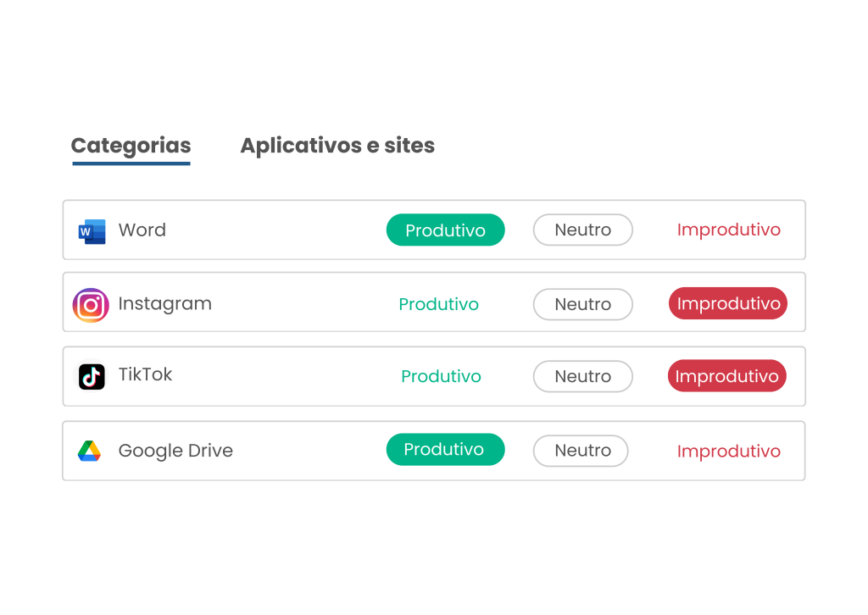Click the Instagram logo icon

[x=91, y=305]
